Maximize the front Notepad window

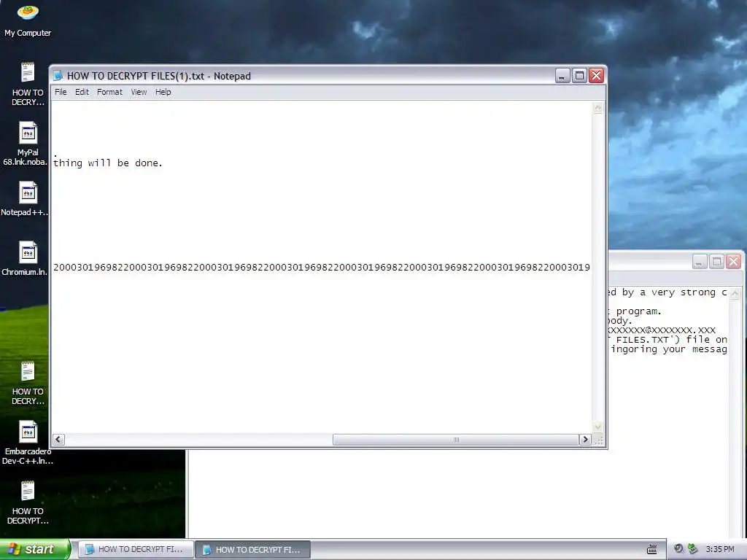pos(579,76)
